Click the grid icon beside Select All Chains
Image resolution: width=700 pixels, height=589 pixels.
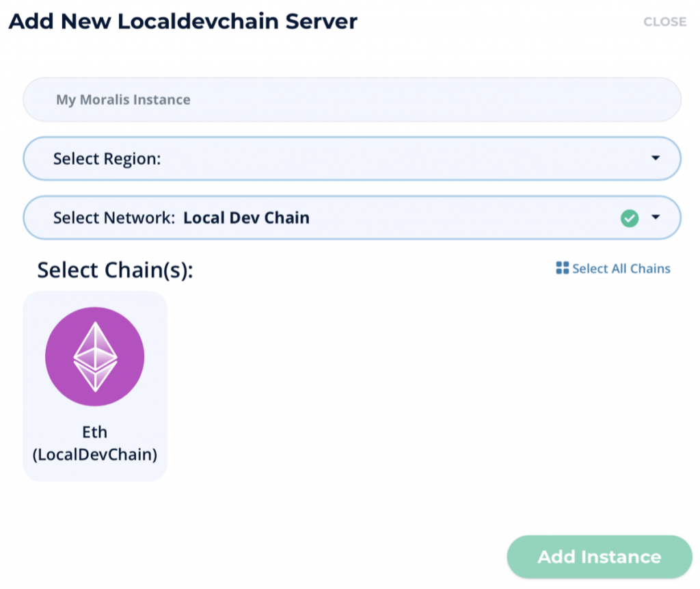click(562, 267)
